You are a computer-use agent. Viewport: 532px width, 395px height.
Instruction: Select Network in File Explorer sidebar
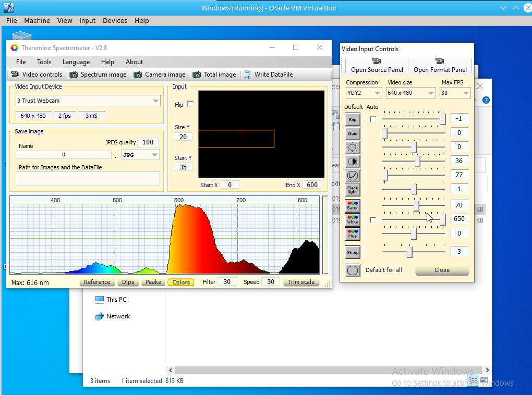[x=113, y=316]
